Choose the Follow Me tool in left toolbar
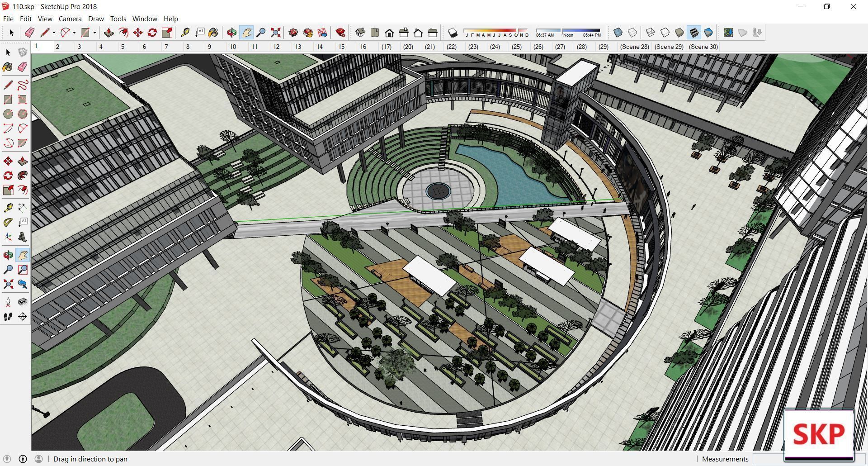Image resolution: width=868 pixels, height=466 pixels. (x=22, y=176)
